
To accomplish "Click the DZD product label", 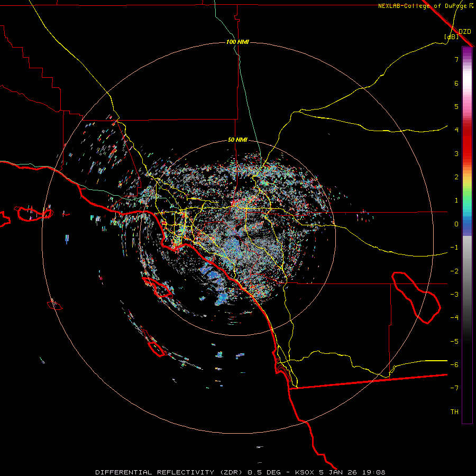I will pyautogui.click(x=465, y=32).
